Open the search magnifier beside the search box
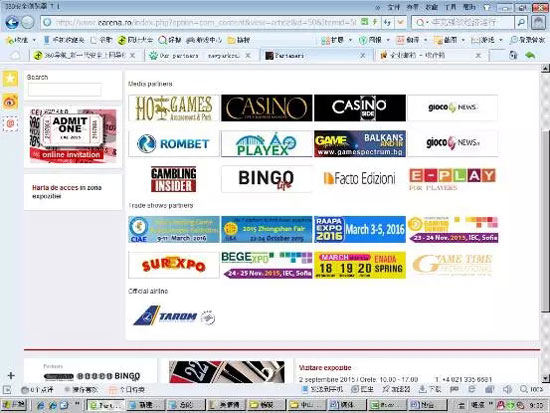The image size is (550, 413). click(521, 22)
